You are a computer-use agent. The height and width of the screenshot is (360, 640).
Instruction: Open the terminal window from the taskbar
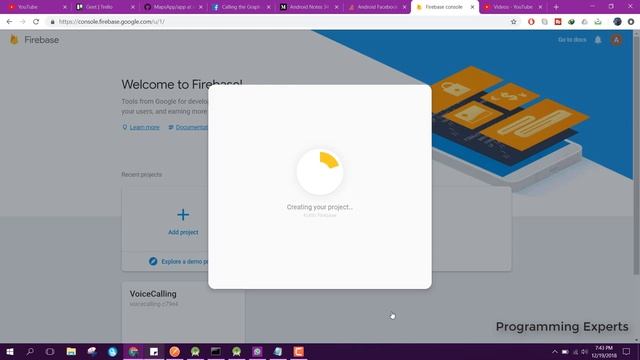(216, 351)
